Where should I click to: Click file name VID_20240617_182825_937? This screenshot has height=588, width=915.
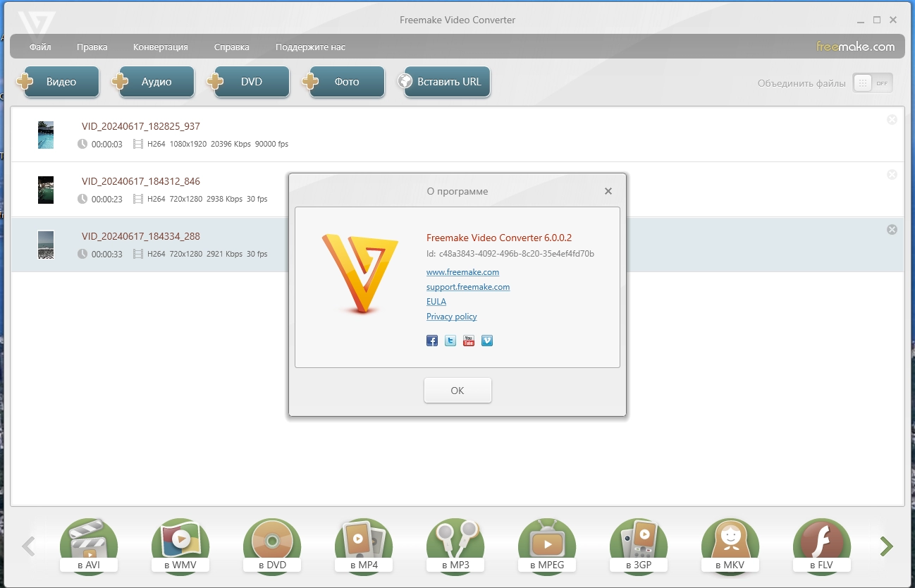[141, 126]
